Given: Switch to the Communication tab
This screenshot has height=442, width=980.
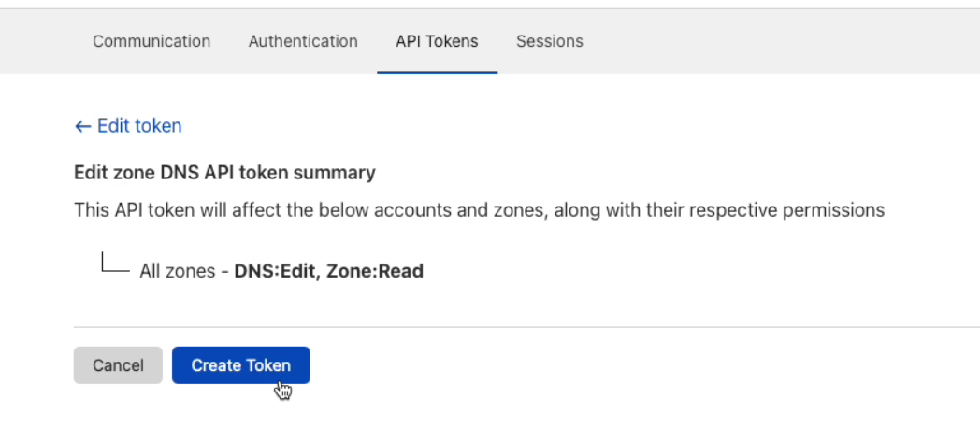Looking at the screenshot, I should pos(151,41).
